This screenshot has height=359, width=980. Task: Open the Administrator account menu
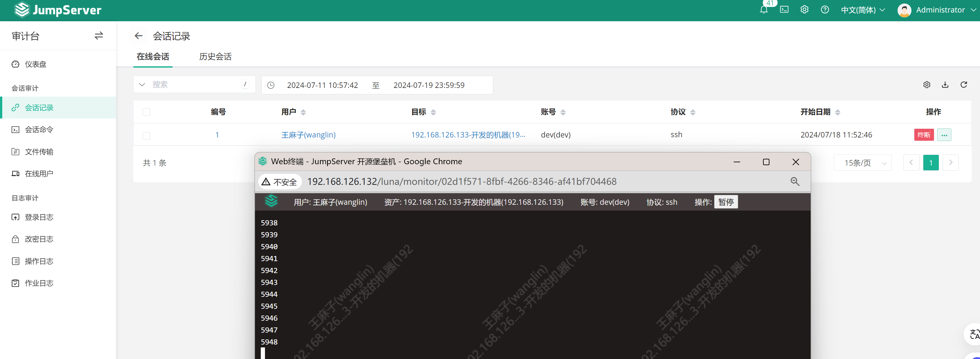coord(936,10)
